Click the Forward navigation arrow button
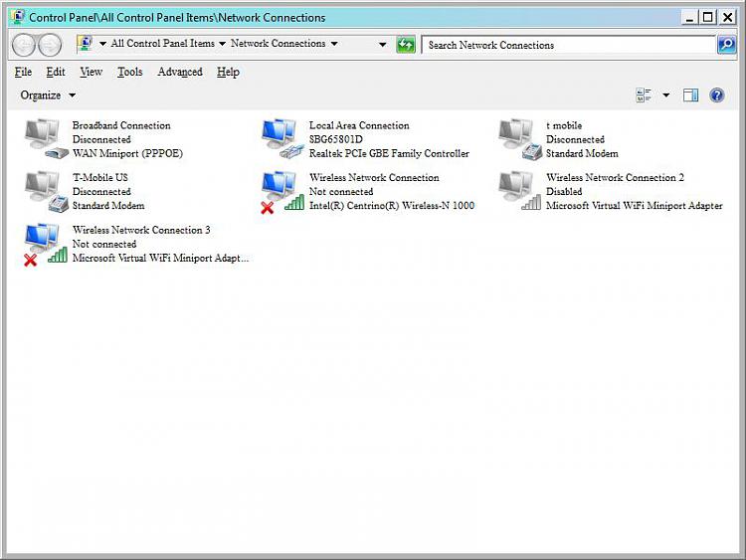This screenshot has width=746, height=560. coord(50,45)
